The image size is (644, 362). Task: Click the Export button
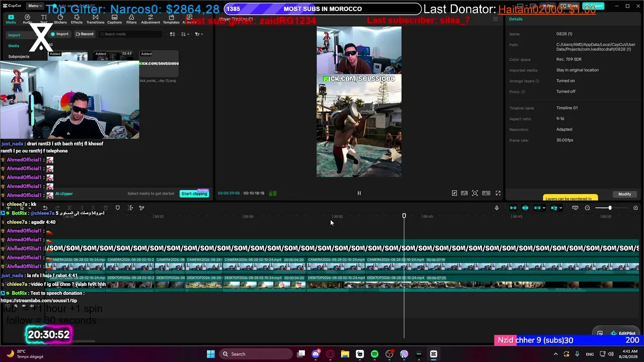(x=594, y=6)
